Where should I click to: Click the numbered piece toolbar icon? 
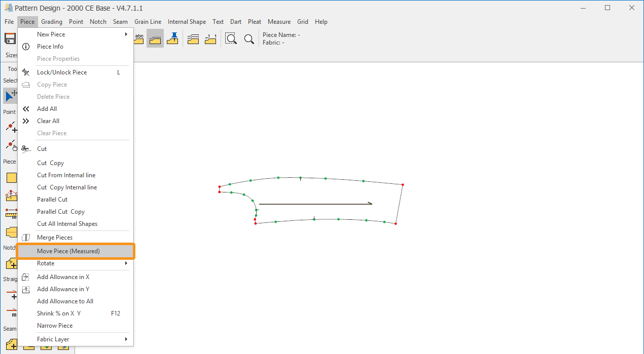pyautogui.click(x=210, y=39)
